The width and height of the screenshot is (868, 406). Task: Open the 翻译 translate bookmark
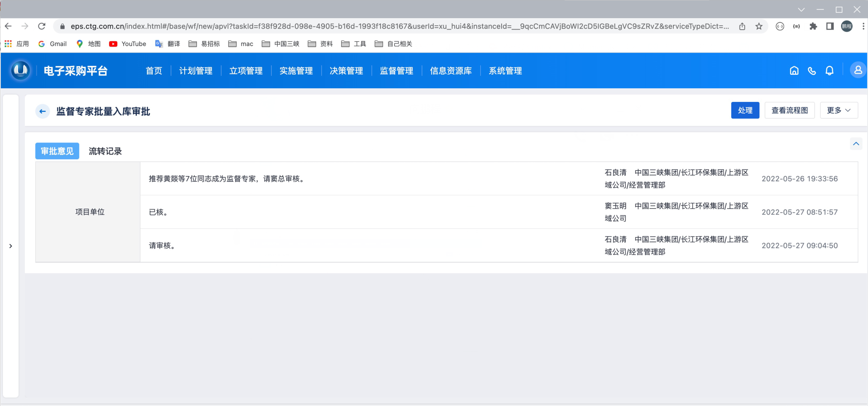tap(167, 44)
